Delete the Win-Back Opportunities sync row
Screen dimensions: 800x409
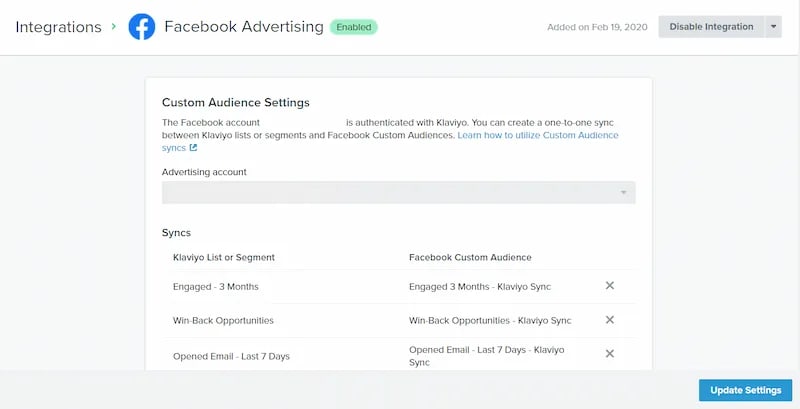(609, 320)
